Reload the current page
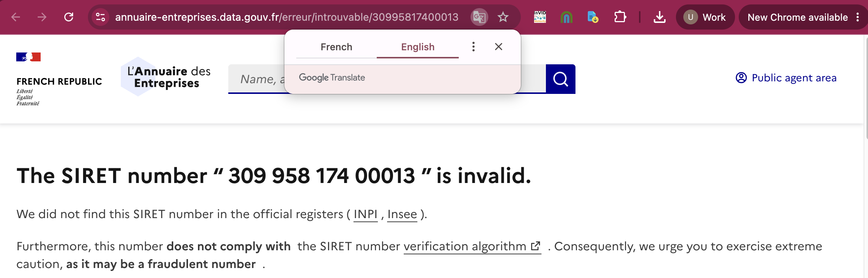The width and height of the screenshot is (868, 278). click(x=69, y=17)
